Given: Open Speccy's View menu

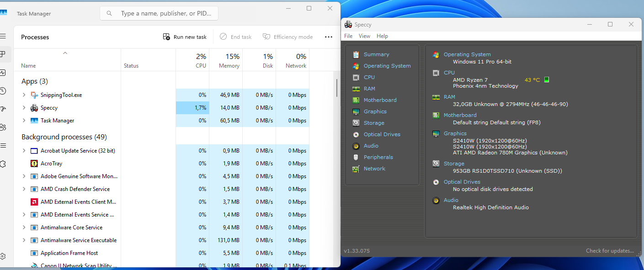Looking at the screenshot, I should point(364,36).
